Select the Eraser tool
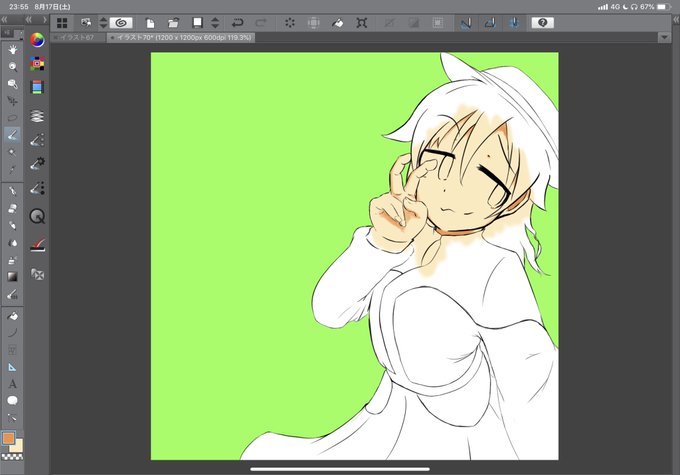This screenshot has height=475, width=680. click(13, 208)
